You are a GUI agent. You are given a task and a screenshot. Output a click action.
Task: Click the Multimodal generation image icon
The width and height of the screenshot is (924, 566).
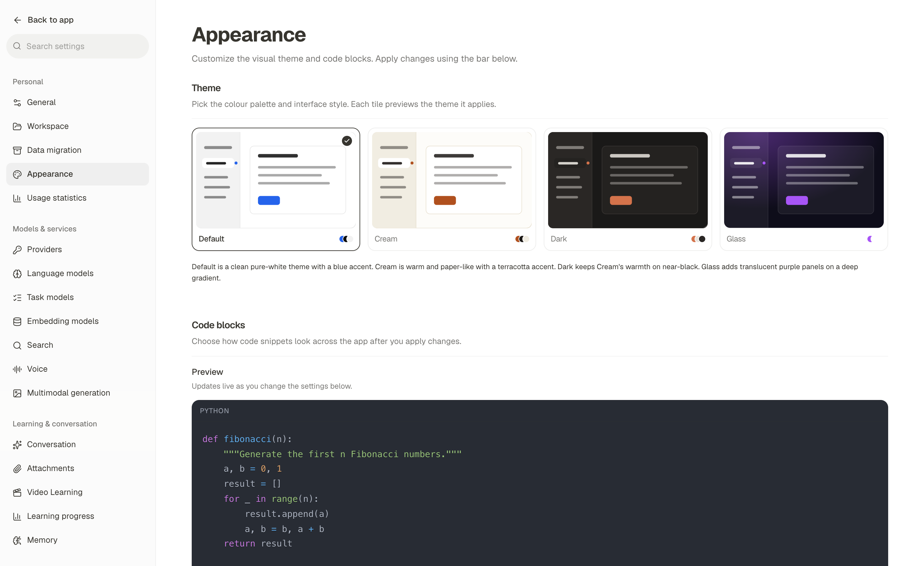click(17, 393)
